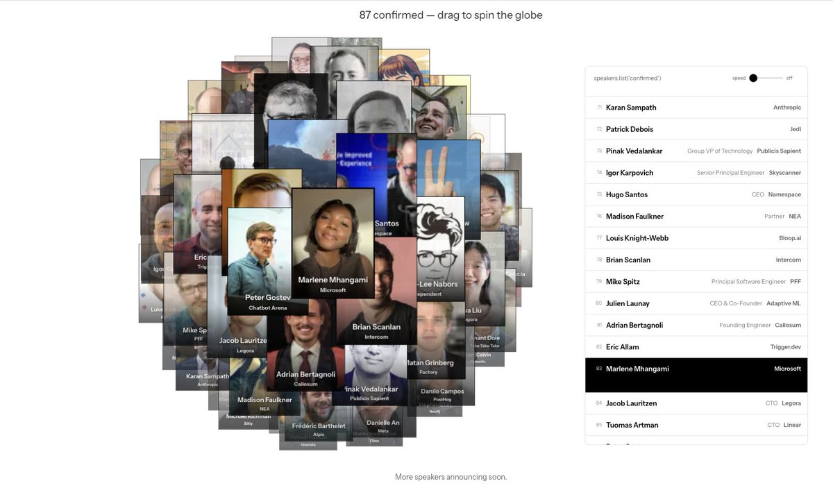Select Mike Spitz row in speaker list
The image size is (833, 504).
[696, 282]
